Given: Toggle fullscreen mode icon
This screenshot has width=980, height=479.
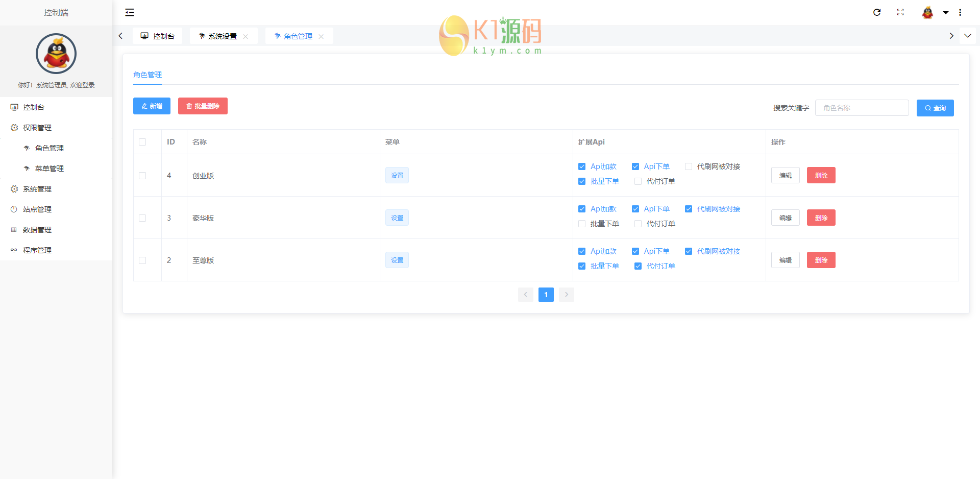Looking at the screenshot, I should (900, 12).
